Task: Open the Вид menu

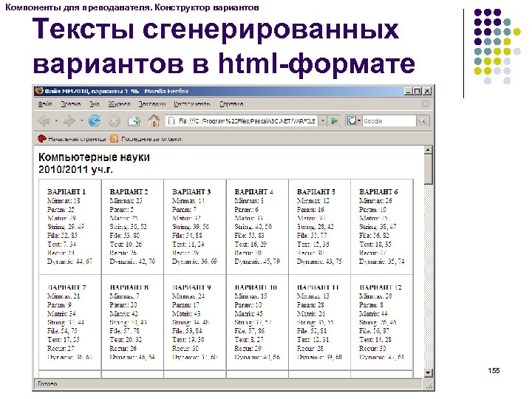Action: pyautogui.click(x=95, y=104)
